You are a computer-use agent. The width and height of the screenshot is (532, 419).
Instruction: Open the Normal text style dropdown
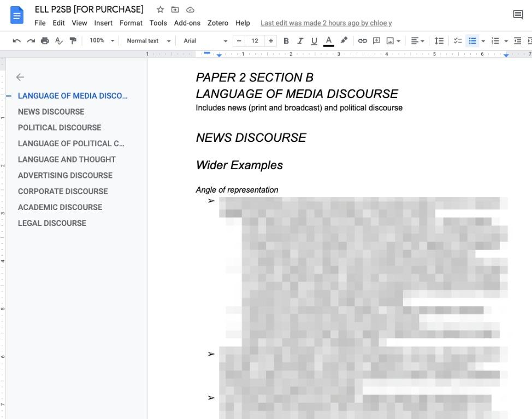148,41
